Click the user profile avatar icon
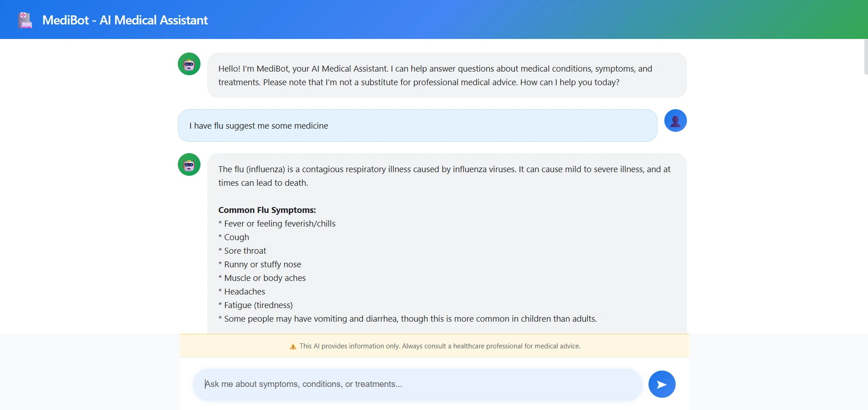 pos(675,121)
